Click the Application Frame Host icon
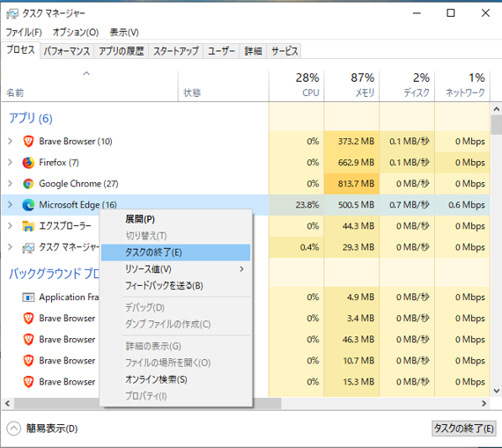The image size is (502, 448). [x=28, y=297]
